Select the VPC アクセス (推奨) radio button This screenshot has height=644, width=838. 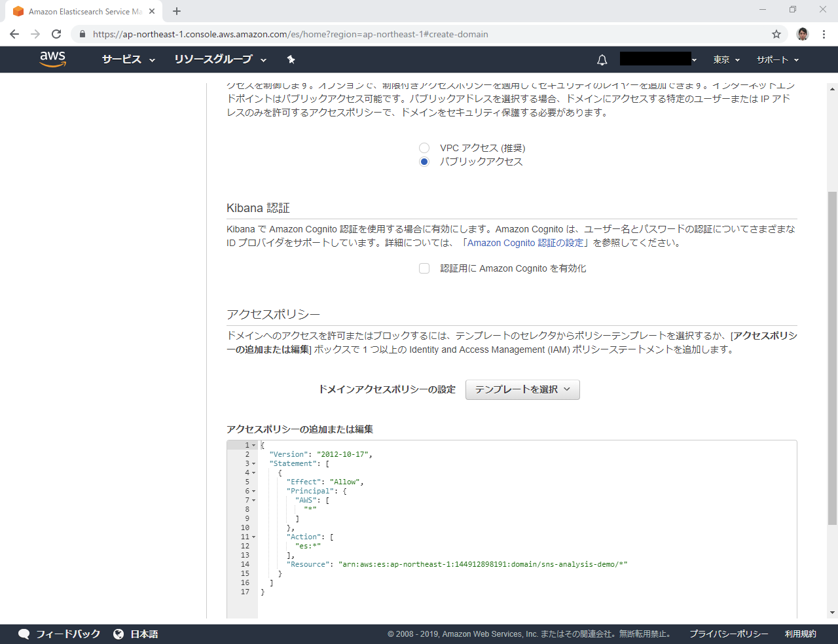coord(424,148)
